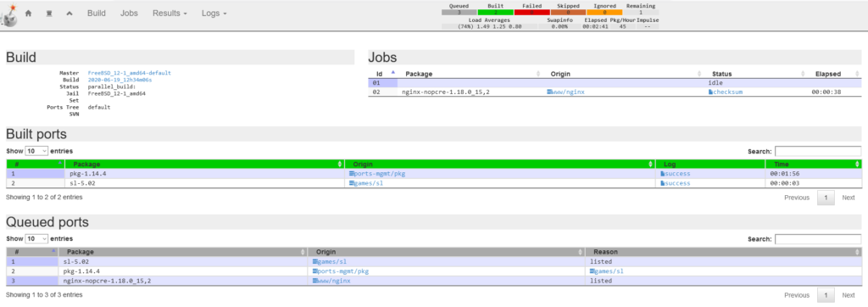Click Next in Queued ports pagination
The width and height of the screenshot is (868, 307).
[848, 295]
